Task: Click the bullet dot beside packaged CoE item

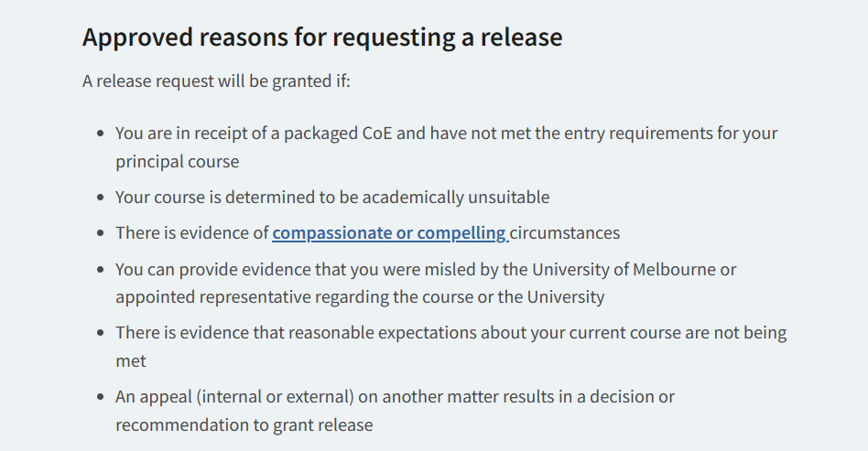Action: pos(100,134)
